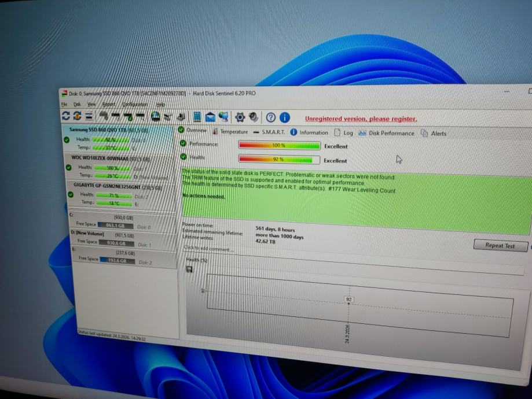Image resolution: width=532 pixels, height=399 pixels.
Task: Click Samsung SSD Health 92 % bar in list
Action: point(111,140)
